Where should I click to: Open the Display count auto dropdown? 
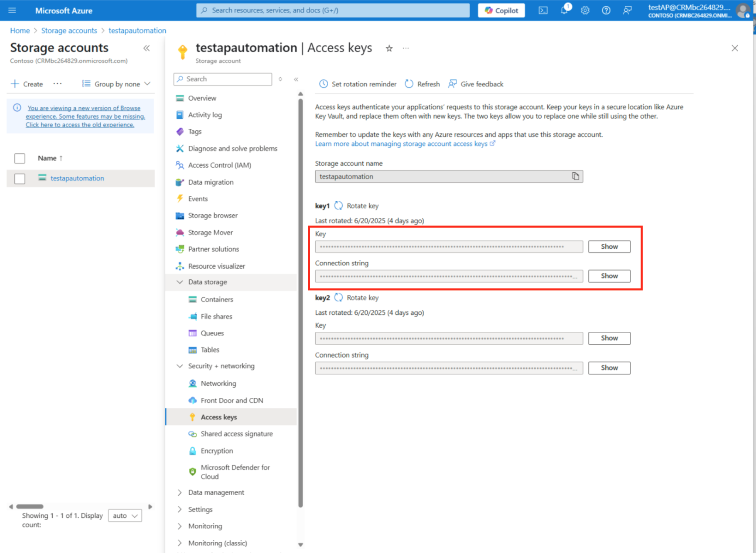pos(125,516)
